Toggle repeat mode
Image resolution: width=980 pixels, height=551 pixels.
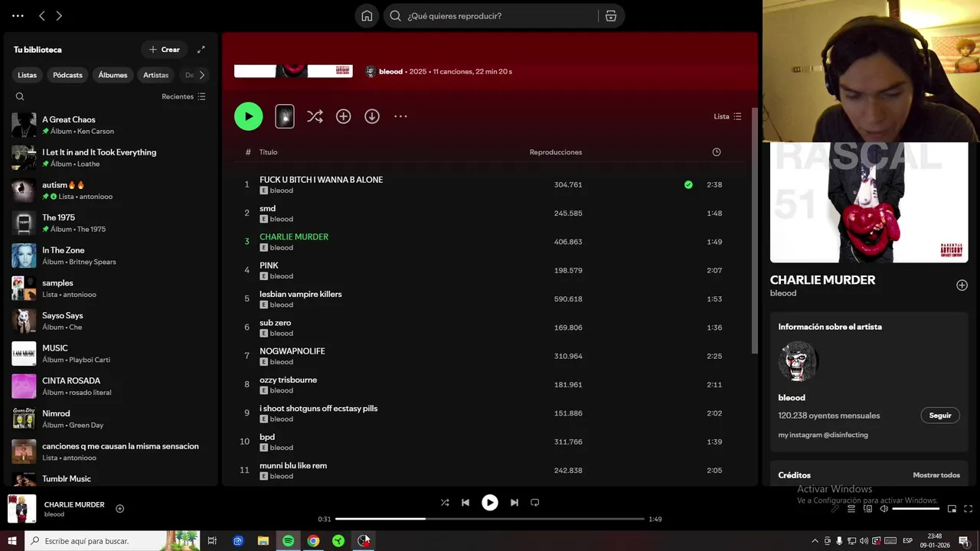pos(535,503)
